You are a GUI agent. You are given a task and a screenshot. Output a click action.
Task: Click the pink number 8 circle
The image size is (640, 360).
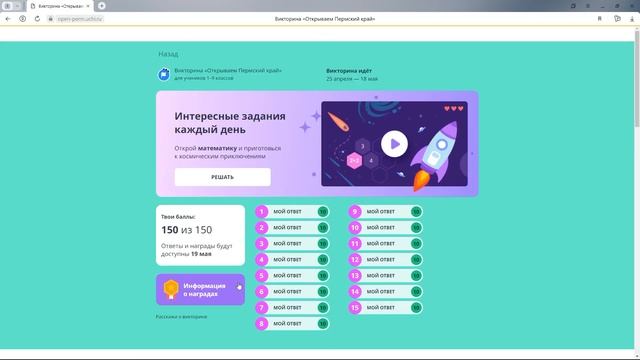tap(262, 323)
